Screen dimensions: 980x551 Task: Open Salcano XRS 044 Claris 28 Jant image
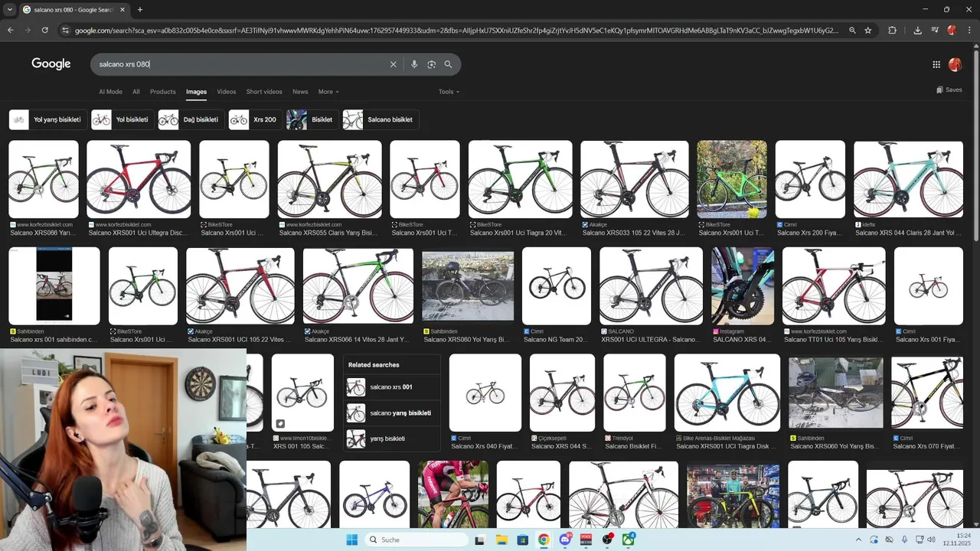click(908, 179)
